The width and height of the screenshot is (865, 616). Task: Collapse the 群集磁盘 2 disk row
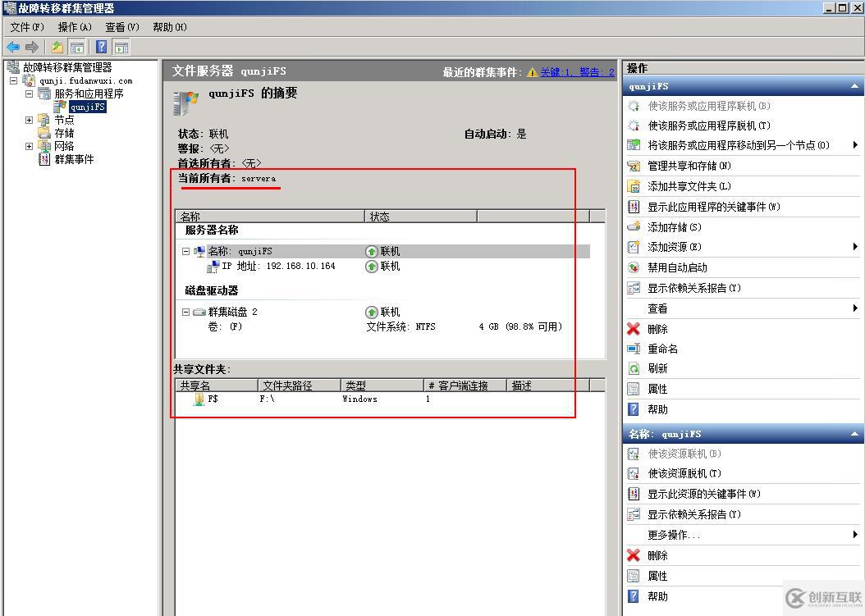tap(186, 313)
